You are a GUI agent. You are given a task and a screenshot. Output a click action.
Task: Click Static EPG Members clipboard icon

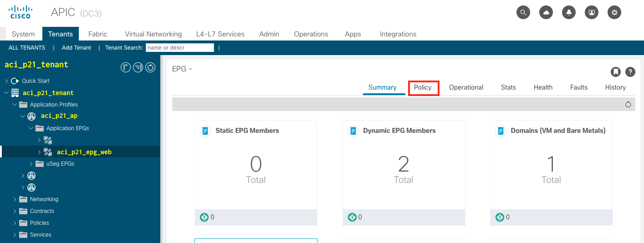tap(205, 131)
